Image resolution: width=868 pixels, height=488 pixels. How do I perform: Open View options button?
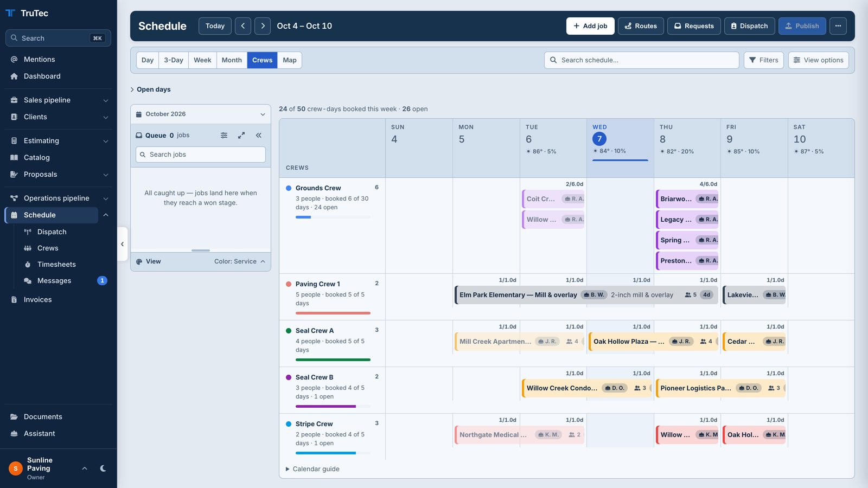click(x=818, y=60)
